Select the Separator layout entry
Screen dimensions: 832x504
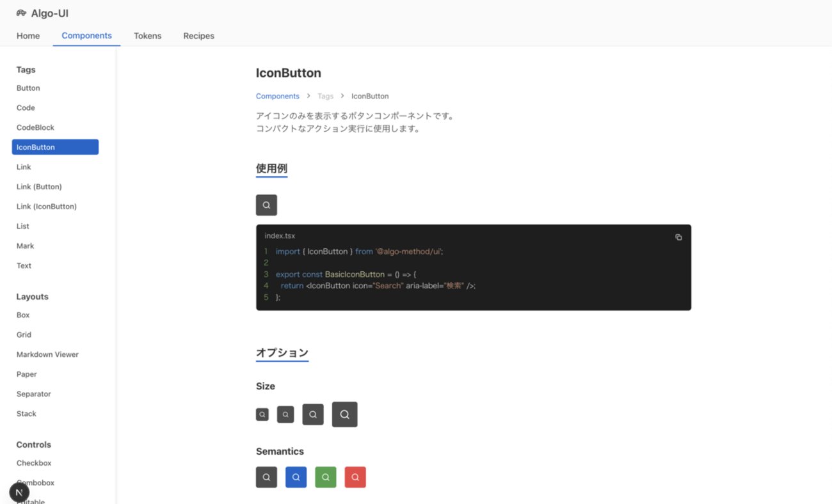click(x=33, y=393)
